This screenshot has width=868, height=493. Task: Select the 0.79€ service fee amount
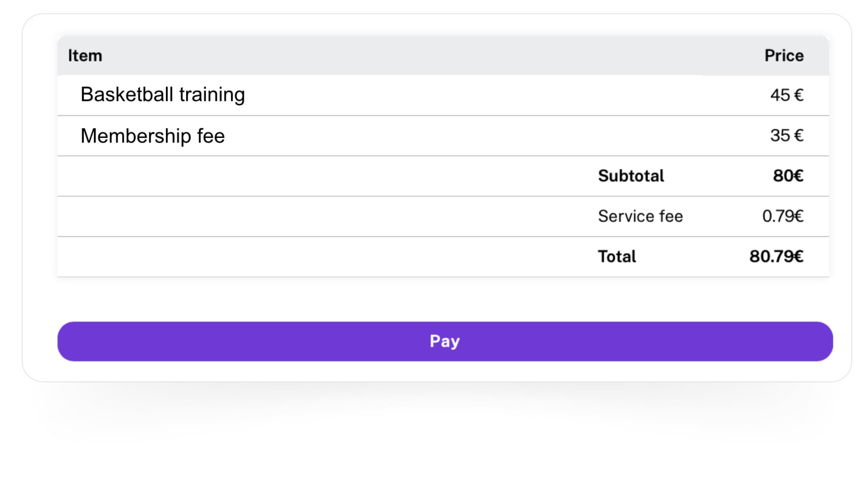pyautogui.click(x=783, y=216)
